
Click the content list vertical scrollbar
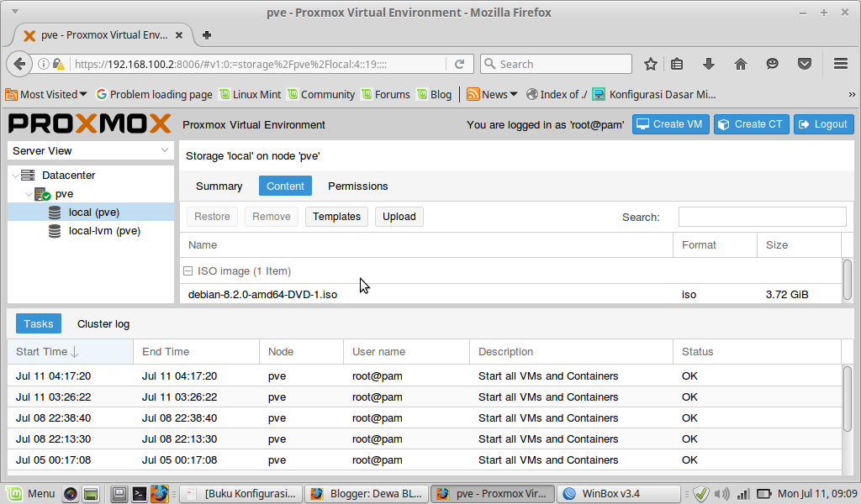coord(848,281)
